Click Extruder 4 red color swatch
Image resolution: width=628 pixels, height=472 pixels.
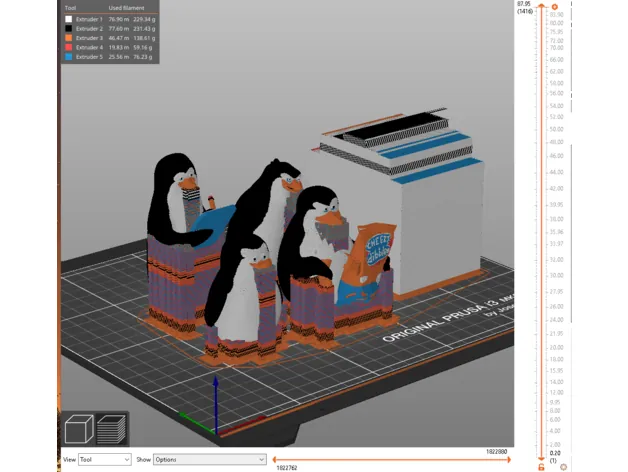click(x=68, y=47)
